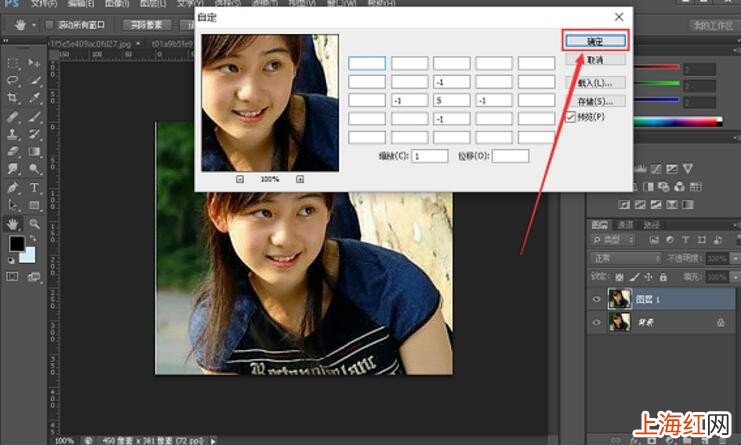Filter layers by type layers (T)
The width and height of the screenshot is (741, 445).
tap(685, 240)
